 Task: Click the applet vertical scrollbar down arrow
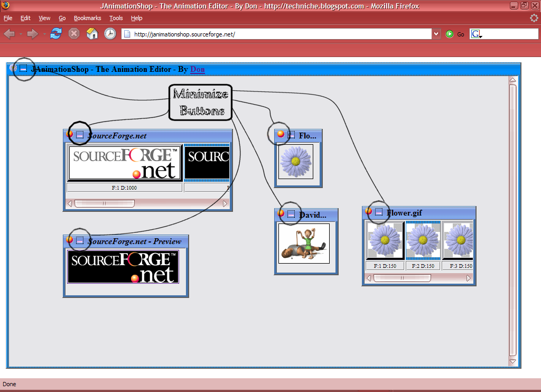coord(512,361)
